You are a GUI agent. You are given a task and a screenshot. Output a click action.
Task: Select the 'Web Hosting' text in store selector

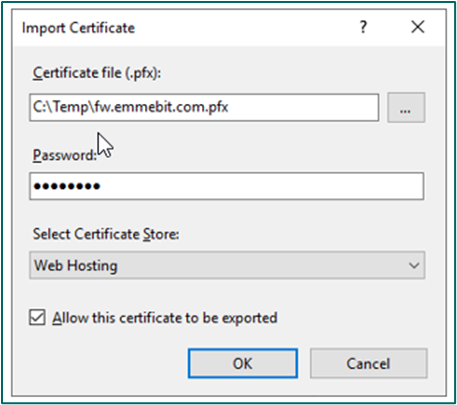coord(76,266)
